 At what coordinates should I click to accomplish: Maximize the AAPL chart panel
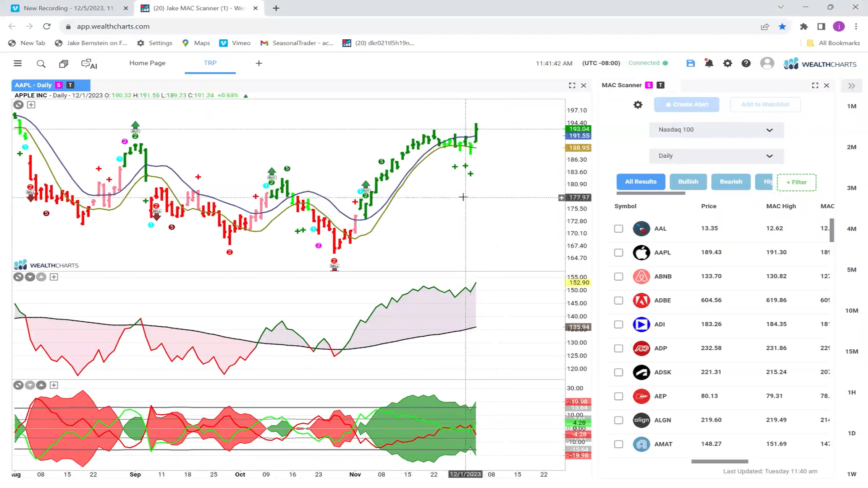coord(572,85)
